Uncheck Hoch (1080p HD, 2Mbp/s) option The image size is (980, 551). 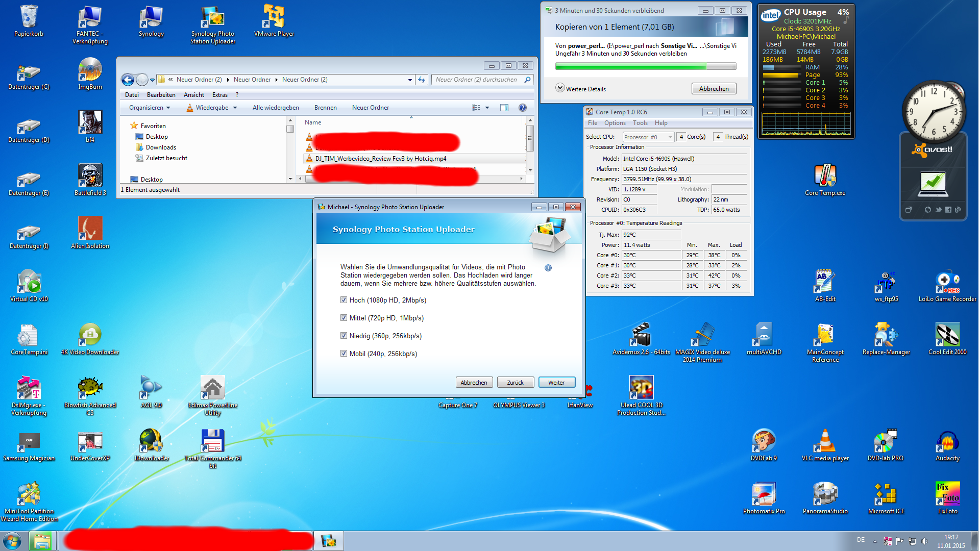point(344,300)
